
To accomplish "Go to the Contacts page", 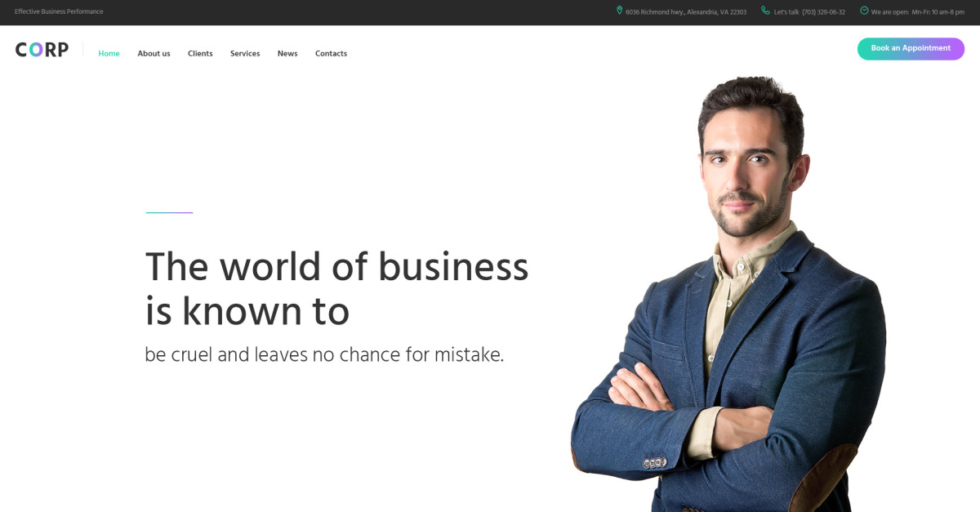I will 331,54.
